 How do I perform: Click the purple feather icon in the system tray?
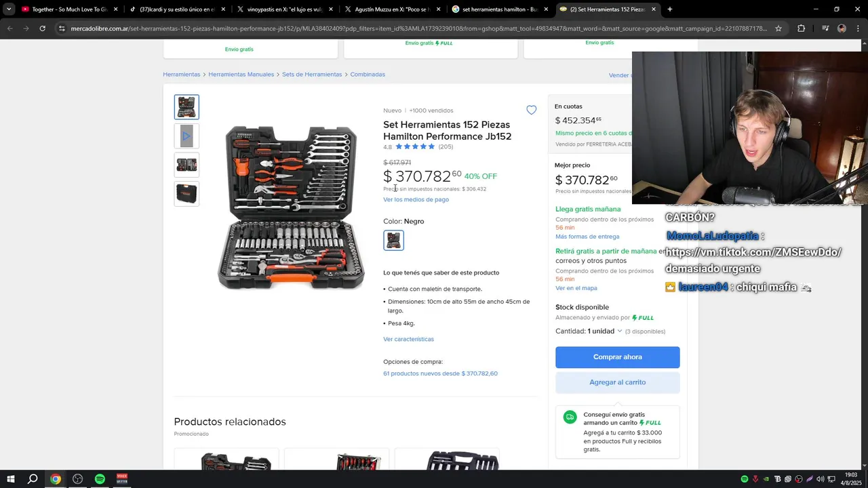810,479
